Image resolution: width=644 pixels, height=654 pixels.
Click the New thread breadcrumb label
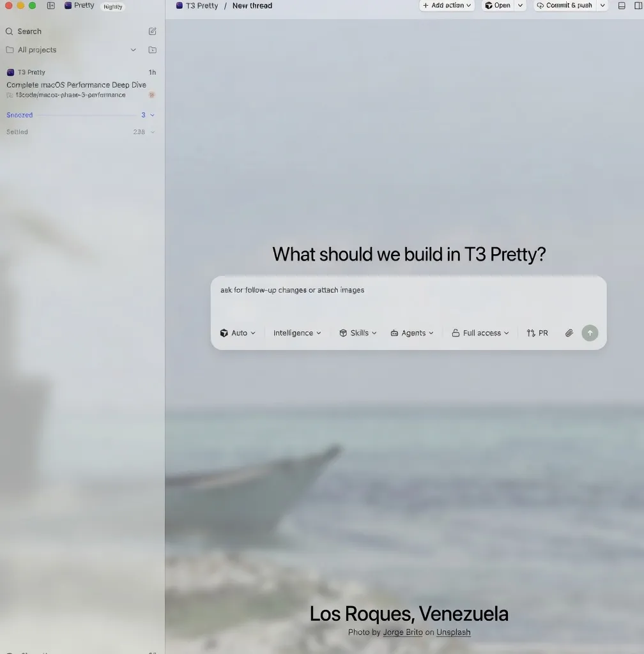[x=252, y=5]
